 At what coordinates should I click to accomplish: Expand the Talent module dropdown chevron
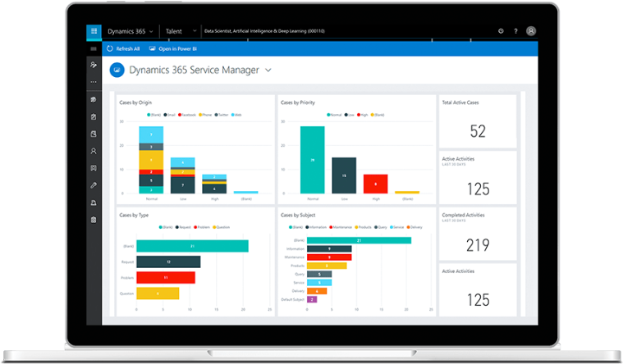click(x=195, y=31)
